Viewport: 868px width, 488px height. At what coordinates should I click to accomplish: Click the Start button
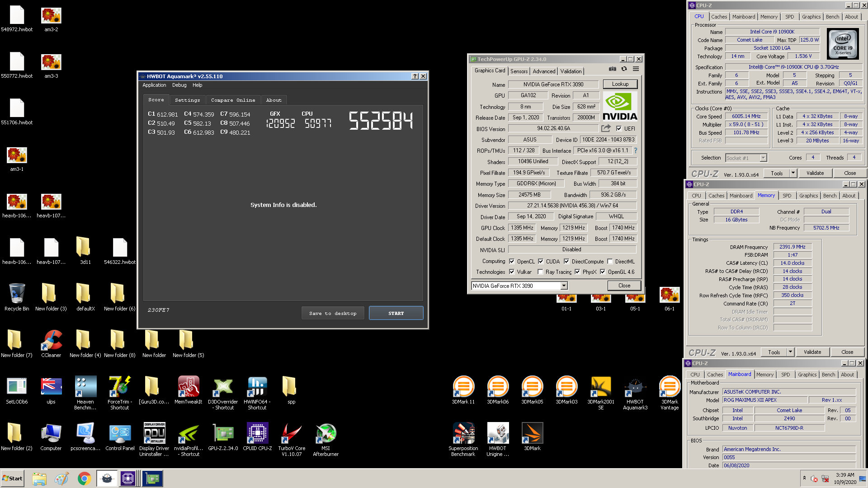(x=12, y=479)
